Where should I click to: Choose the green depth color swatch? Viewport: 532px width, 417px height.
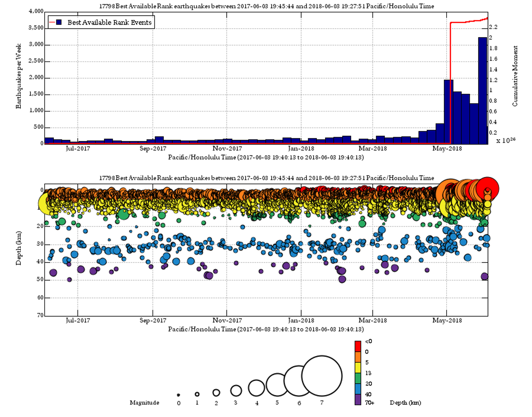(x=358, y=378)
